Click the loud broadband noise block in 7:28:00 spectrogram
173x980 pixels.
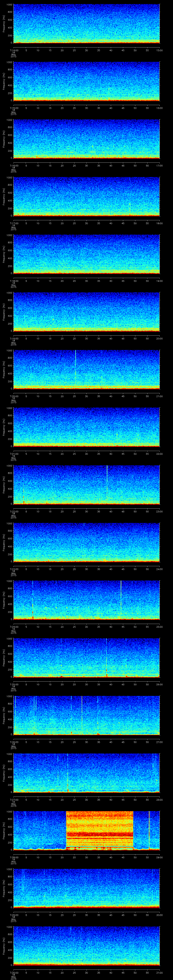click(100, 830)
